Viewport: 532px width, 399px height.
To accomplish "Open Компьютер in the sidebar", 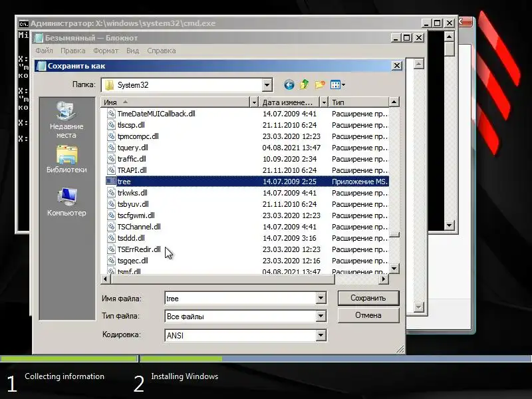I will (66, 202).
